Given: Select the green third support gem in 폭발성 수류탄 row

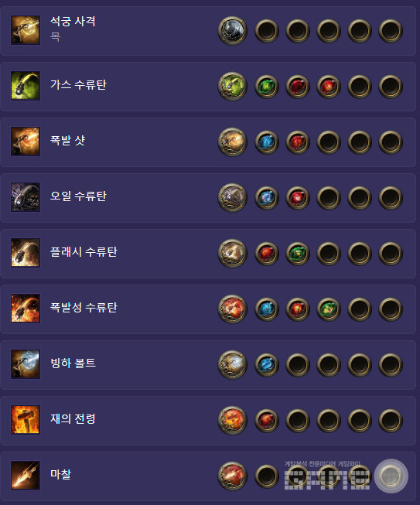Looking at the screenshot, I should coord(329,309).
